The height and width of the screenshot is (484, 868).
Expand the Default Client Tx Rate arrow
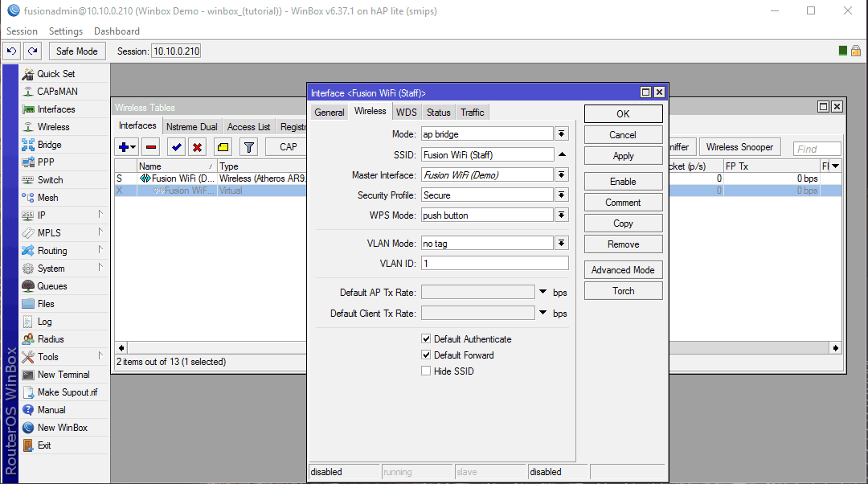[x=543, y=313]
